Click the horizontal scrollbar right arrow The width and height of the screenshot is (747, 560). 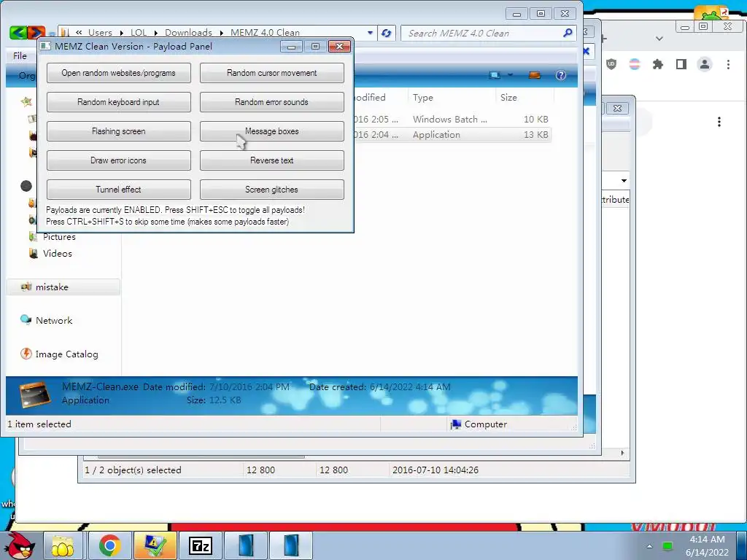coord(622,453)
